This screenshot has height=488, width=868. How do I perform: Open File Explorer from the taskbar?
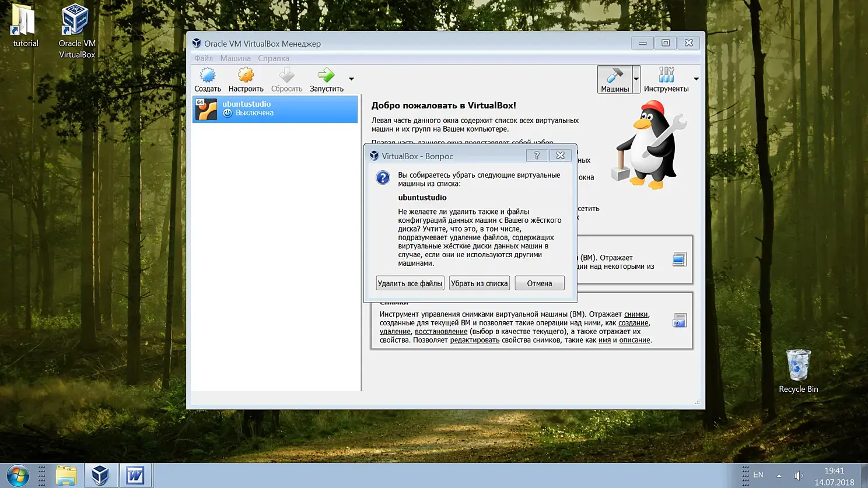coord(66,476)
